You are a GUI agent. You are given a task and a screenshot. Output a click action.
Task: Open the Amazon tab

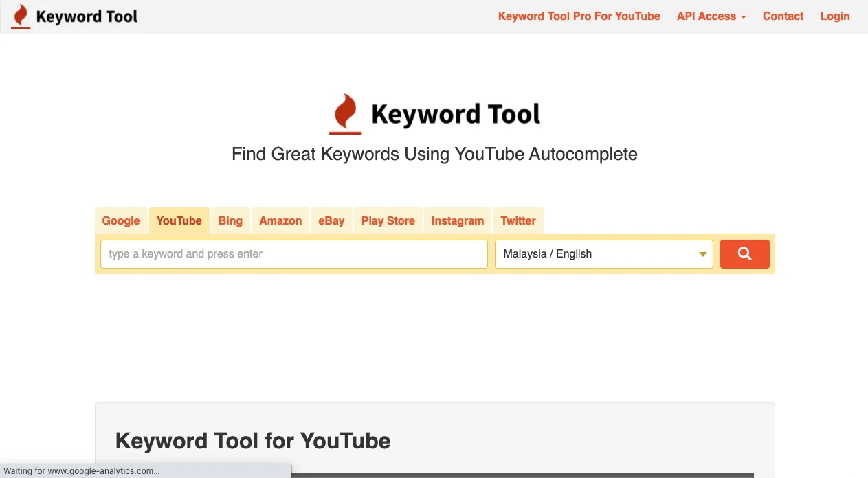click(x=280, y=220)
